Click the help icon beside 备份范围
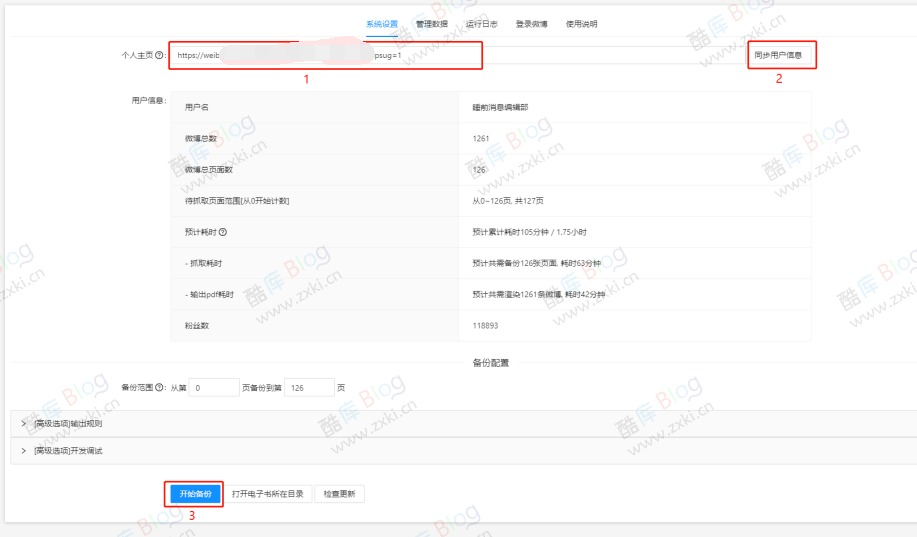Screen dimensions: 917x537 pos(160,387)
